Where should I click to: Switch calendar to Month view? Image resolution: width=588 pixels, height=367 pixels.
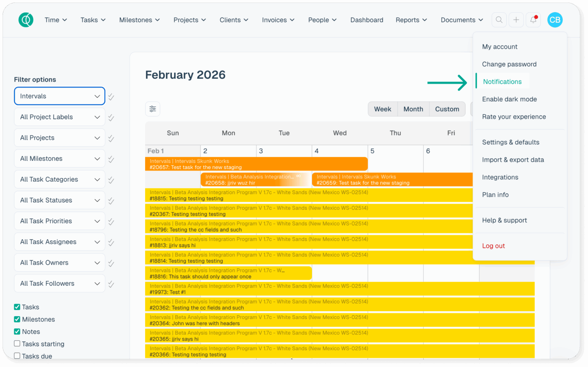click(413, 109)
